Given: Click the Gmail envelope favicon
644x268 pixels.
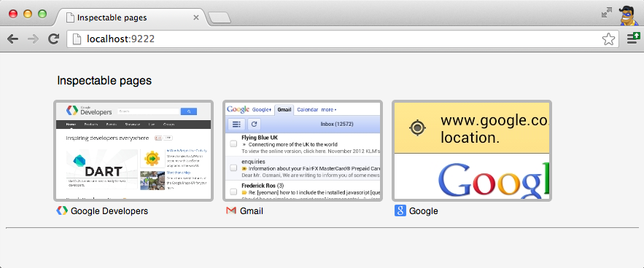Looking at the screenshot, I should 231,211.
